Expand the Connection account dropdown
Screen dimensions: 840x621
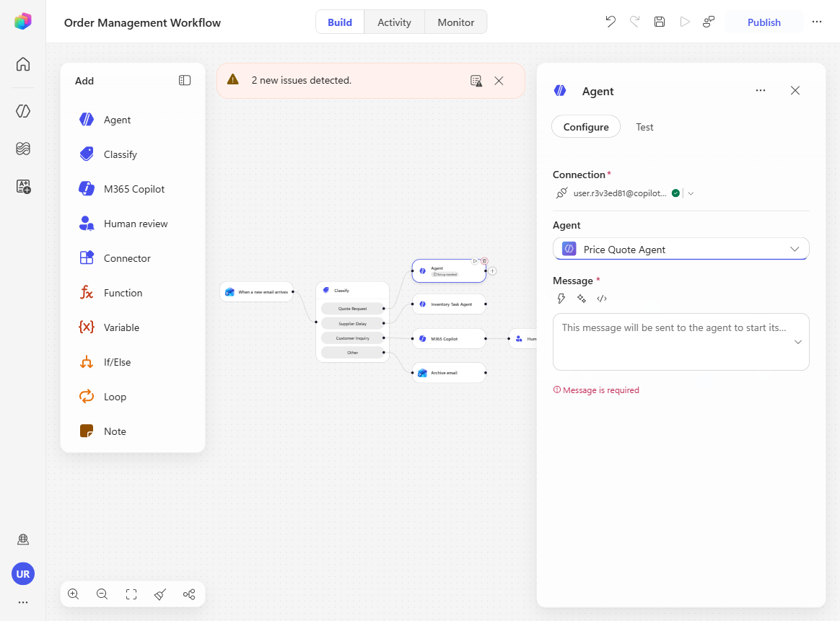click(691, 194)
